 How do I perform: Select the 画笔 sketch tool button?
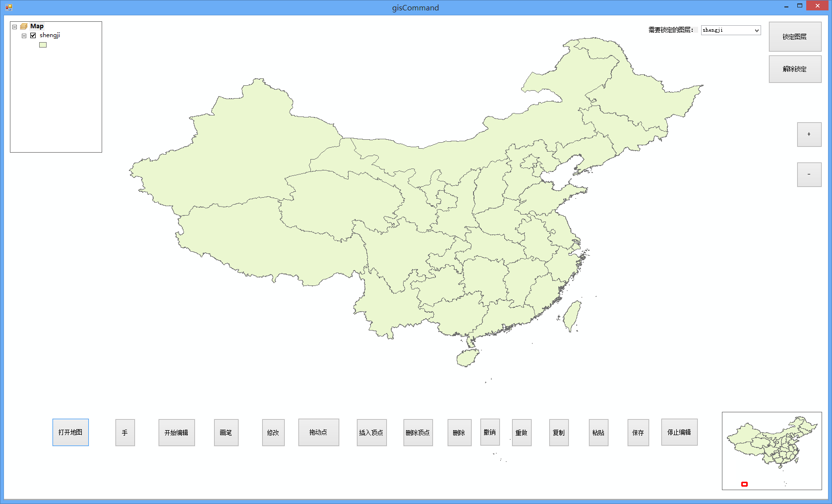tap(226, 433)
